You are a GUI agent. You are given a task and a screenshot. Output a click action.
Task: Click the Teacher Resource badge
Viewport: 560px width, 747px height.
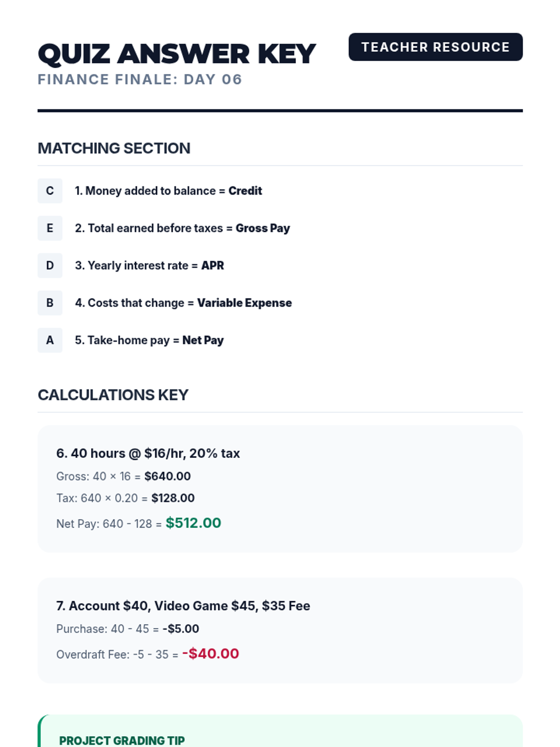click(x=435, y=47)
